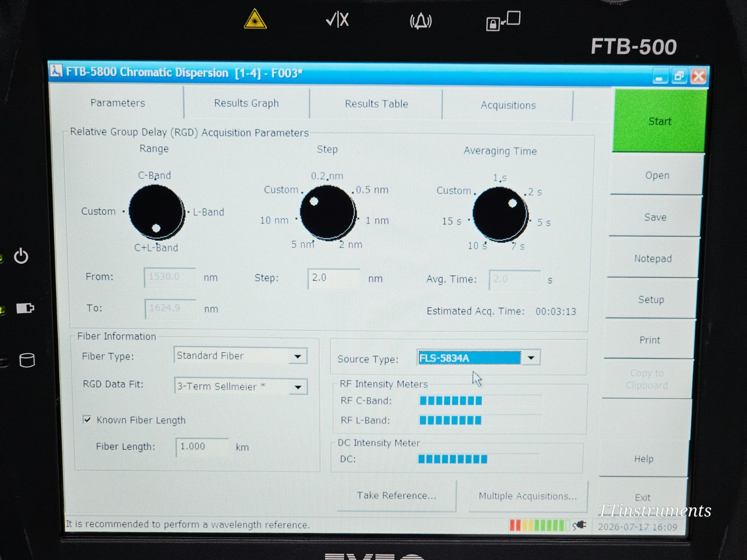The height and width of the screenshot is (560, 747).
Task: Set Range knob to C-Band
Action: [x=155, y=175]
